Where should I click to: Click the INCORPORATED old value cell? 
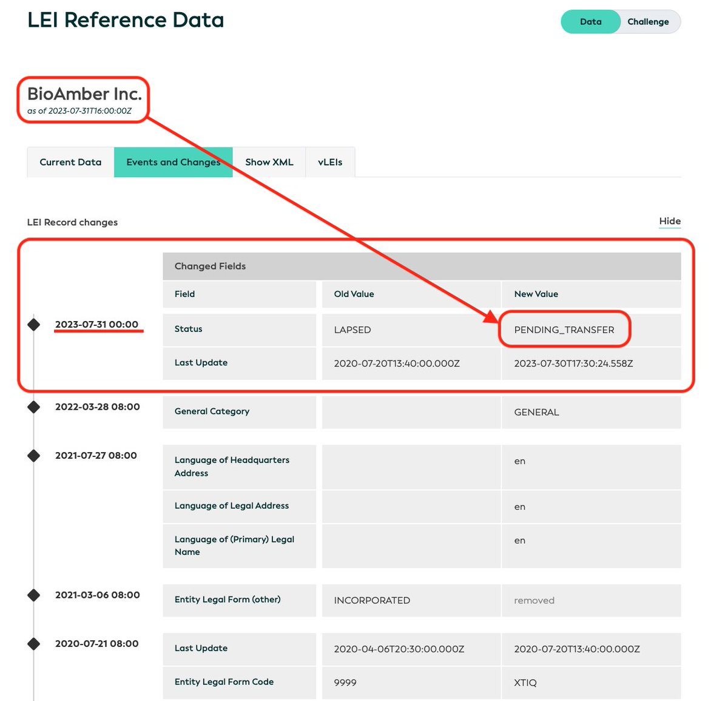[411, 600]
